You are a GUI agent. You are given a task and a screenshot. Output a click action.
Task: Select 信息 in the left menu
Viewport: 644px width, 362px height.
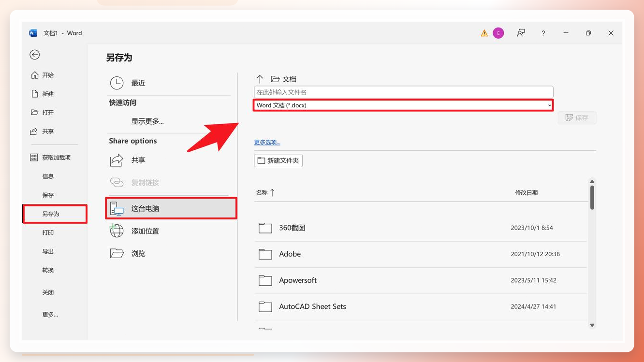tap(48, 176)
